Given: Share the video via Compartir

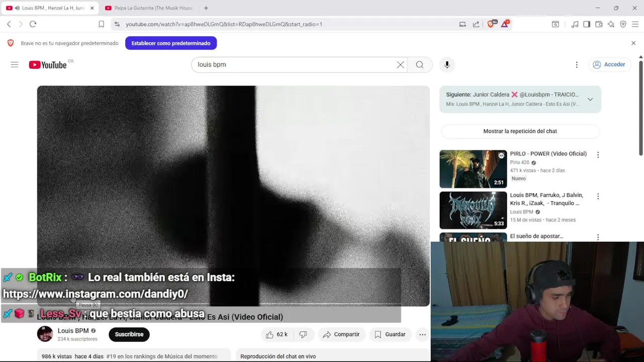Looking at the screenshot, I should click(341, 334).
